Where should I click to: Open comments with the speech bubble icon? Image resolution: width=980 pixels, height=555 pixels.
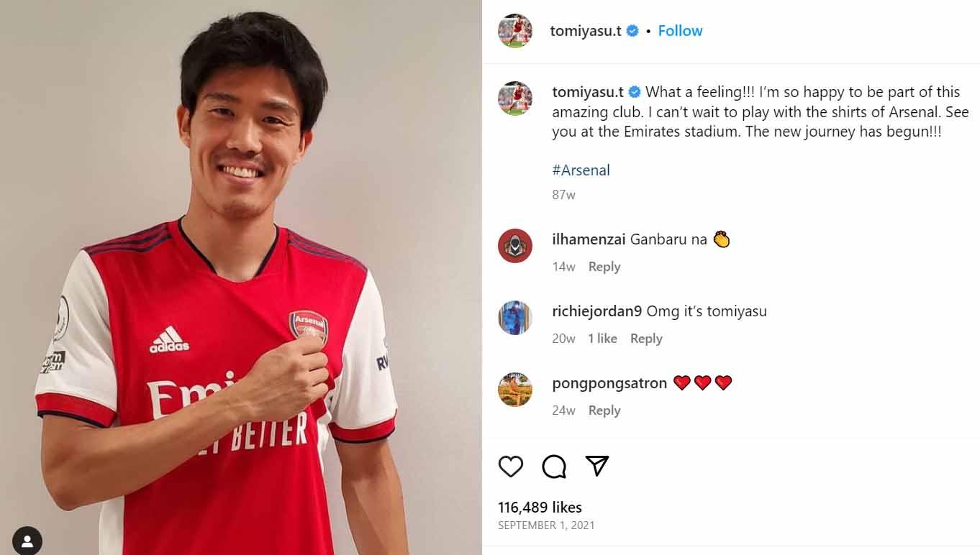[x=553, y=466]
